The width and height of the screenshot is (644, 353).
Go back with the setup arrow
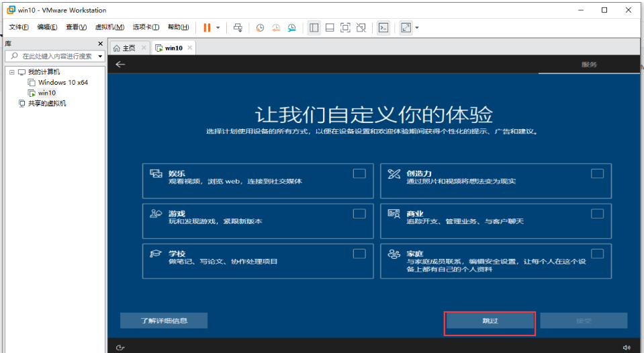(120, 64)
